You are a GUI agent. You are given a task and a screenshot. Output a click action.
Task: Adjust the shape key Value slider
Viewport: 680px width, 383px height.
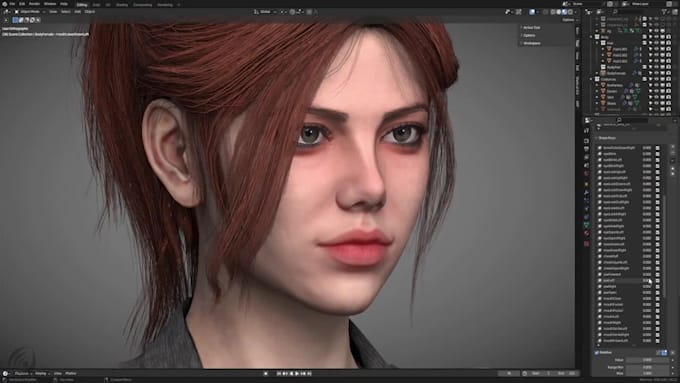pos(647,360)
